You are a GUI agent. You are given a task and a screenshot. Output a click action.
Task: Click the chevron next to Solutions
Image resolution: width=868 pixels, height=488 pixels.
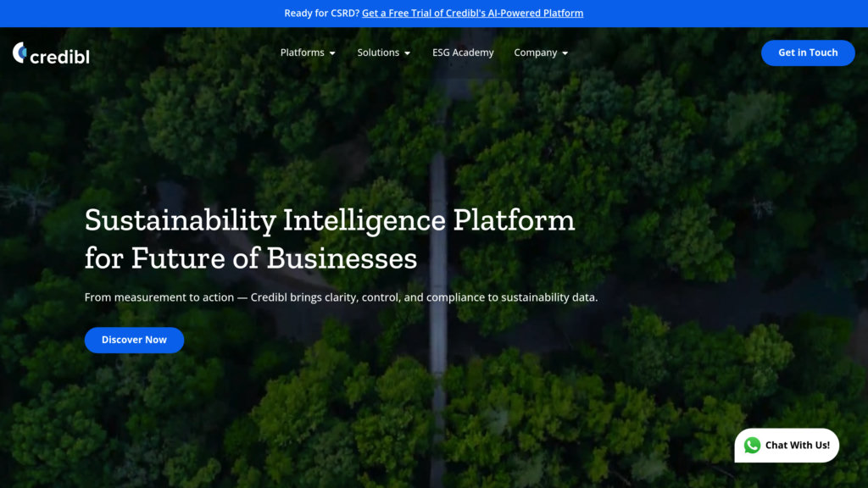point(407,53)
